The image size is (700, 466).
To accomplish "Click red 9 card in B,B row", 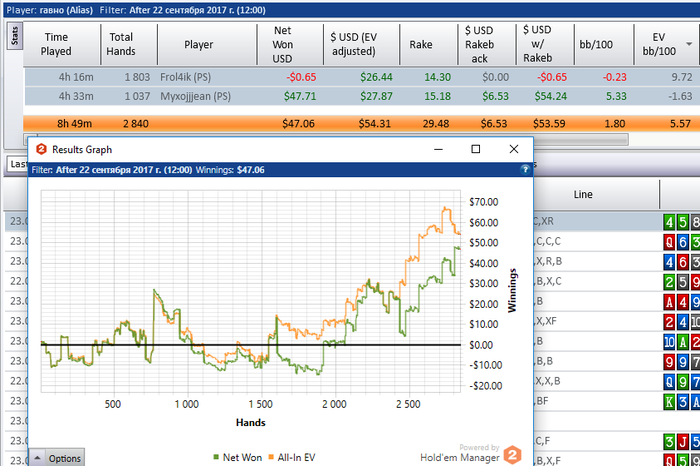I will click(669, 362).
